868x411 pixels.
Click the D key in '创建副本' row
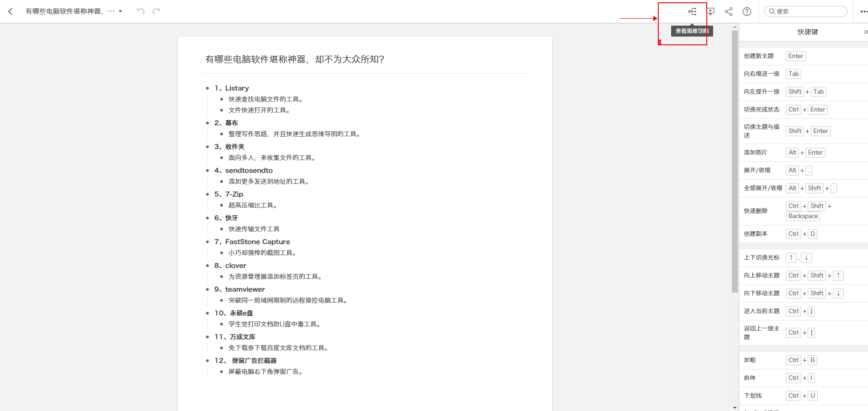(813, 234)
